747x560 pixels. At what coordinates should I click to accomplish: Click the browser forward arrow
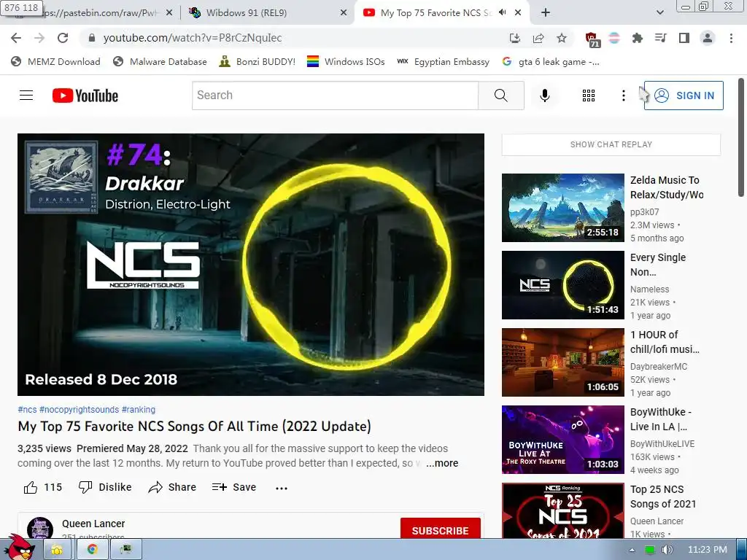click(39, 38)
